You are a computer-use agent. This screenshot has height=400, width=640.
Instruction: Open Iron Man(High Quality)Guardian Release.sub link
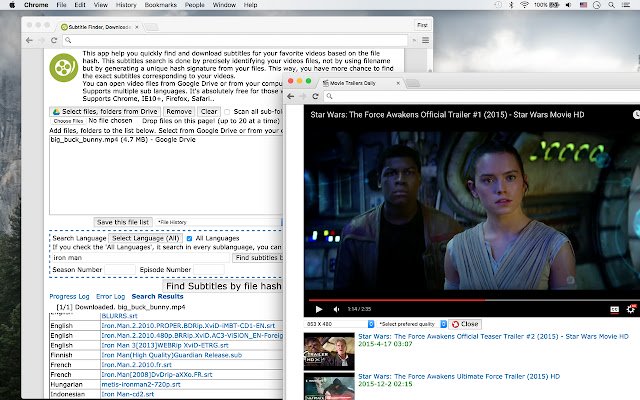pos(171,355)
